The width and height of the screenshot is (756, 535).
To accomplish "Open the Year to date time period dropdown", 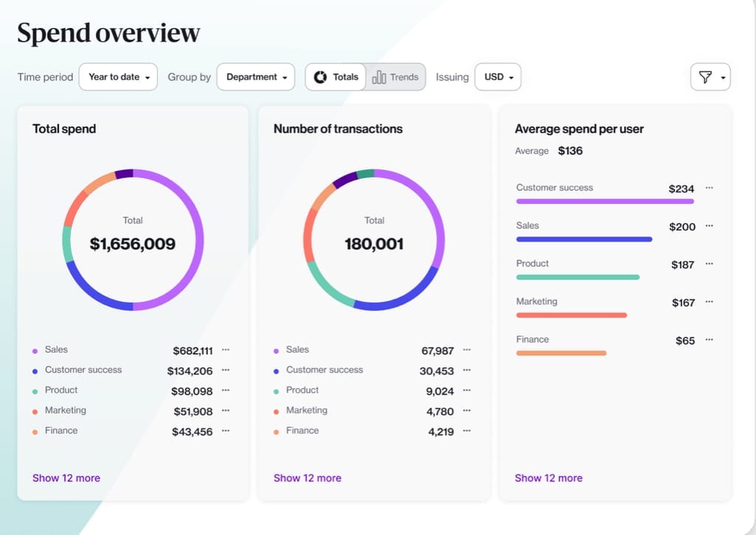I will click(x=118, y=77).
